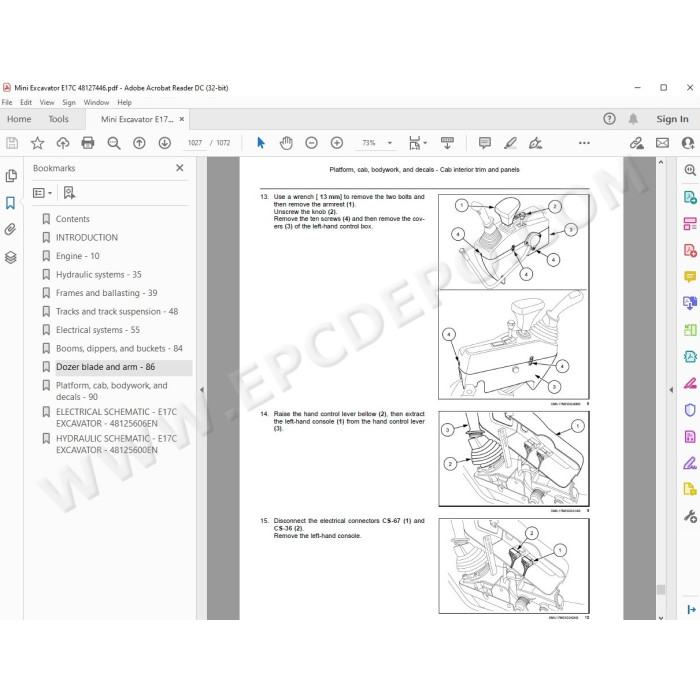This screenshot has width=700, height=700.
Task: Add a sticky note comment
Action: pyautogui.click(x=484, y=143)
